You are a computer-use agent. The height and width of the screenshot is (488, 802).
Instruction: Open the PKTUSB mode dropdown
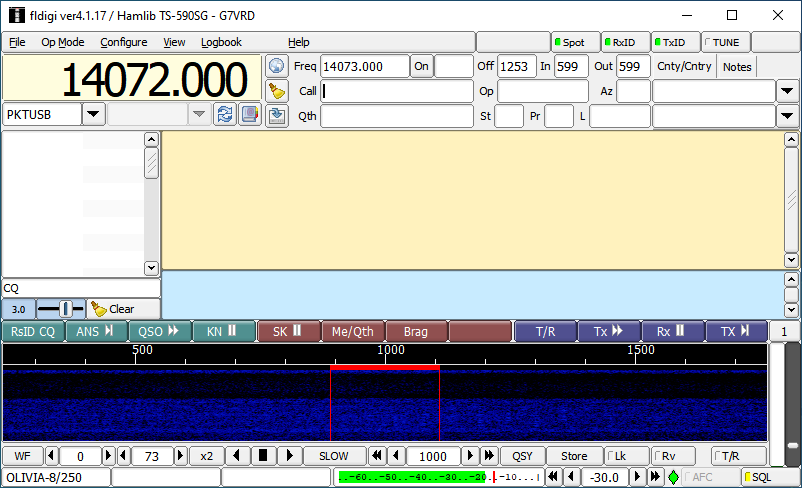[93, 114]
